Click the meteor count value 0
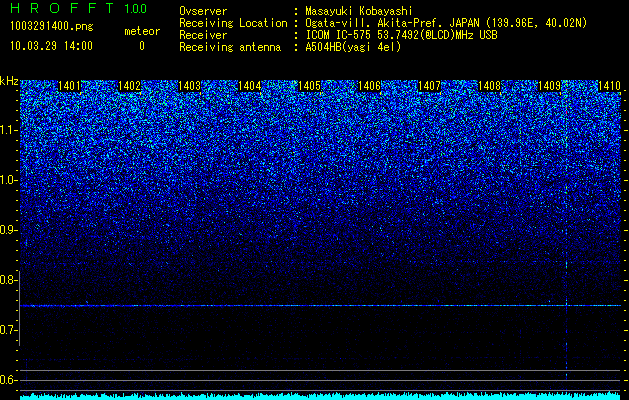The width and height of the screenshot is (629, 400). [142, 46]
